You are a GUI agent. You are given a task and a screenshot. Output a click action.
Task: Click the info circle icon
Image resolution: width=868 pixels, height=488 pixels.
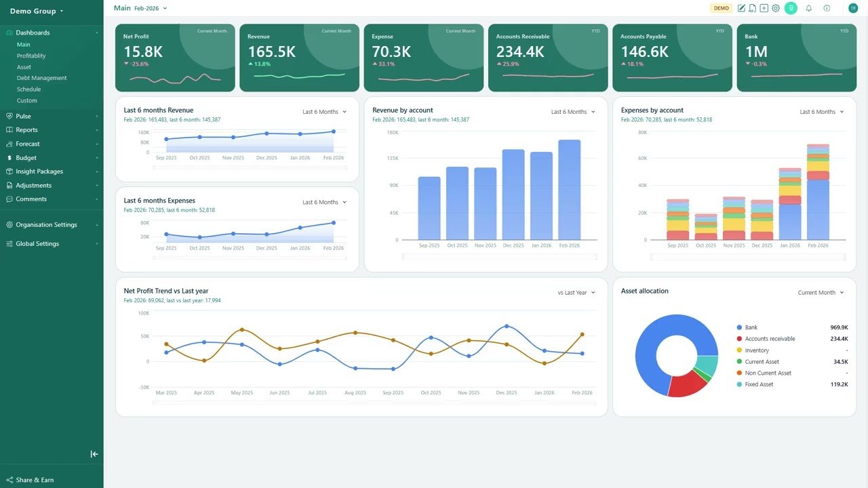(827, 8)
